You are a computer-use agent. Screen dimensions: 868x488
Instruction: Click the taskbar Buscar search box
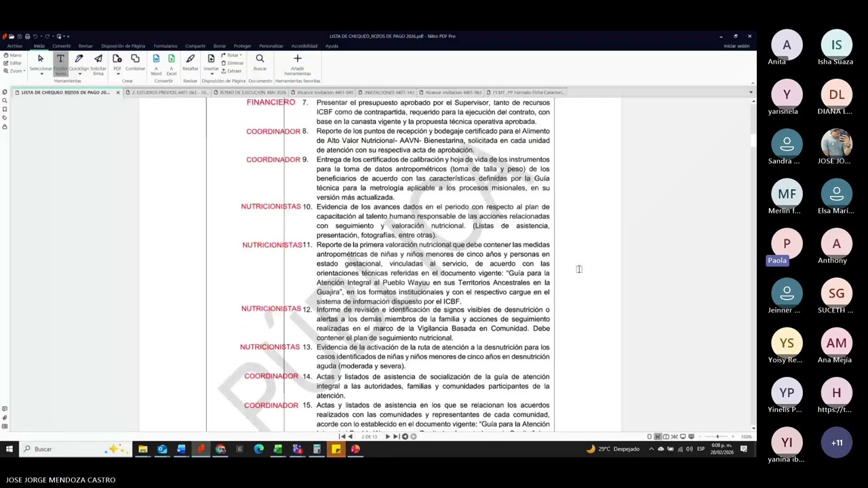point(76,449)
